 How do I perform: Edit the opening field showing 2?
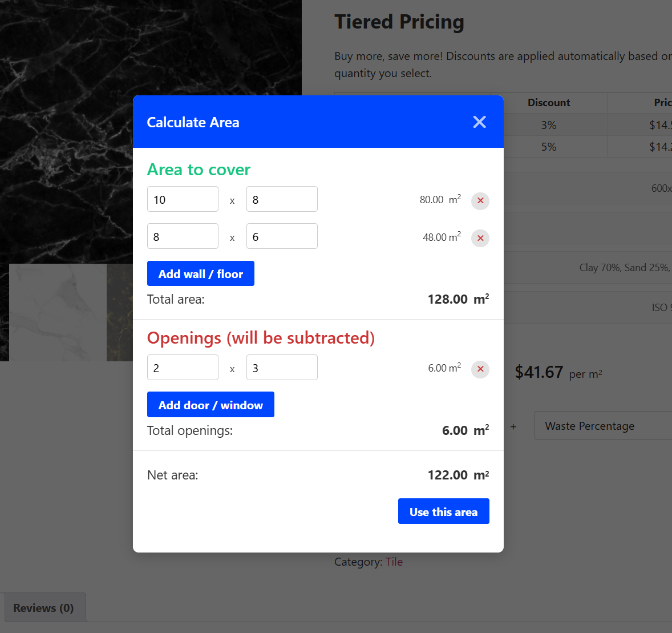[x=183, y=368]
